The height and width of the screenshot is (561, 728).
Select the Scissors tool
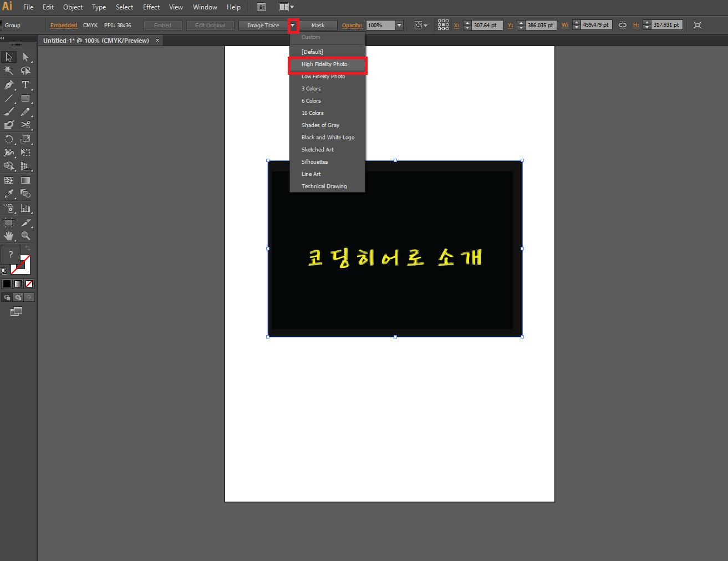(26, 125)
